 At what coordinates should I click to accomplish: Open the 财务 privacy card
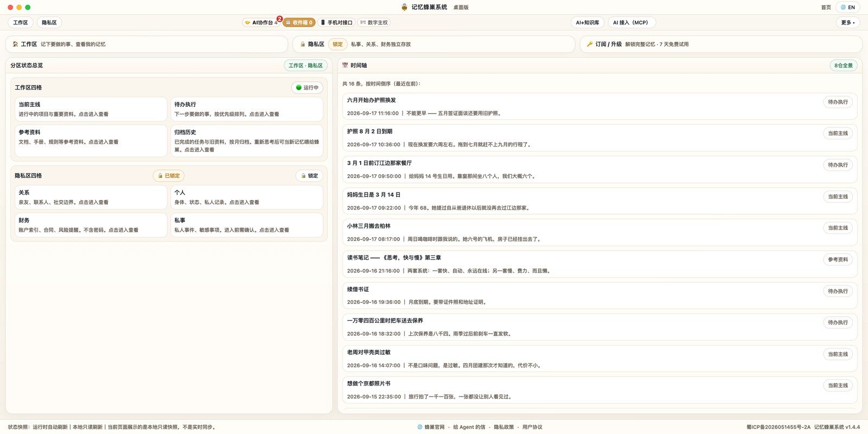pos(91,225)
